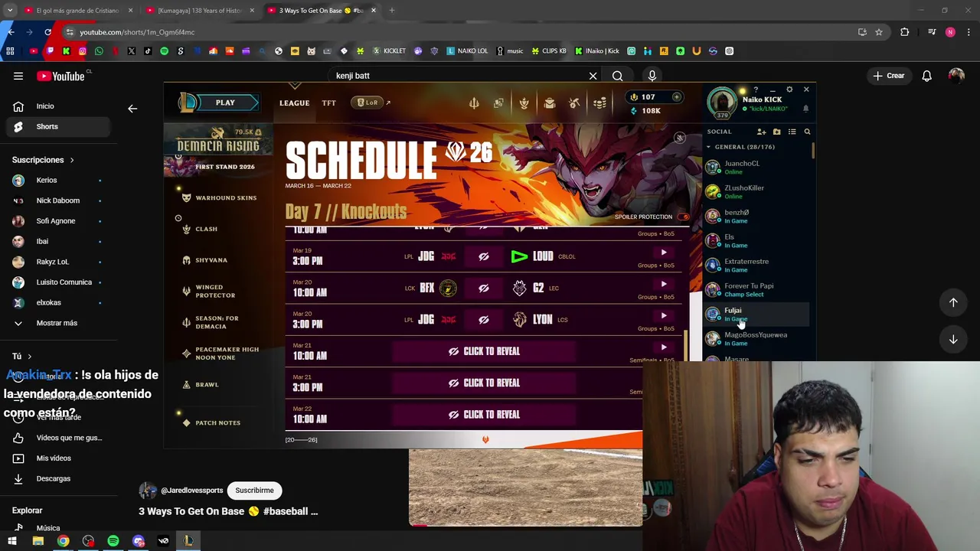This screenshot has height=551, width=980.
Task: Click the search icon in Social panel
Action: pyautogui.click(x=807, y=132)
